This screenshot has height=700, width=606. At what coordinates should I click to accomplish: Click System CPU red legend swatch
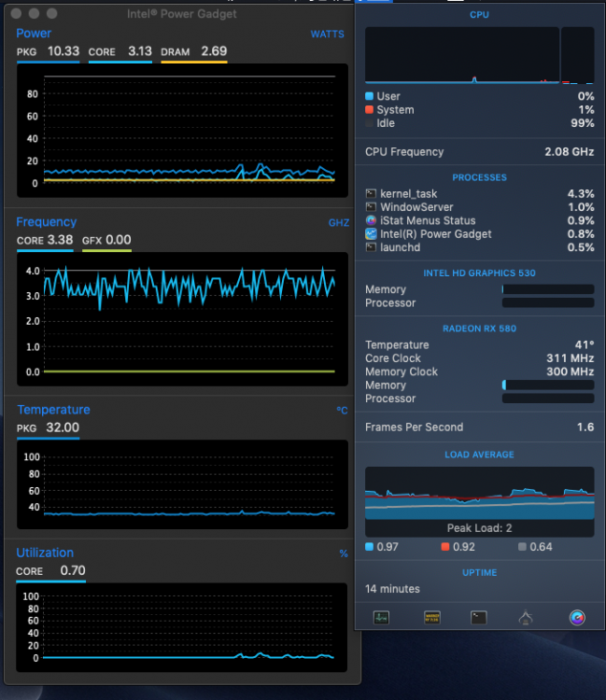click(x=369, y=109)
